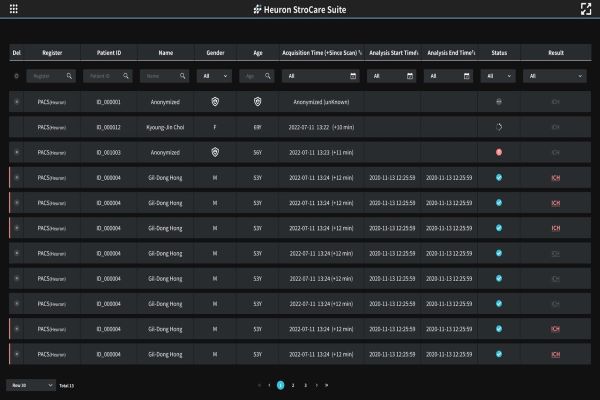
Task: Sort by Patient ID column header
Action: click(x=108, y=52)
